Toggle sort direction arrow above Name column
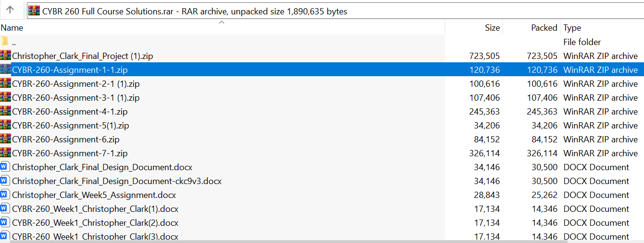The image size is (644, 243). click(x=222, y=22)
